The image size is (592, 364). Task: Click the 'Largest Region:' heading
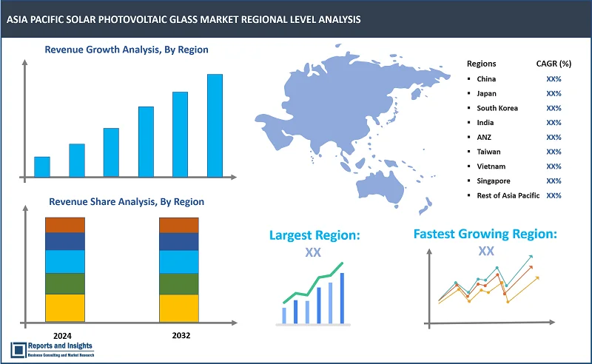[314, 235]
